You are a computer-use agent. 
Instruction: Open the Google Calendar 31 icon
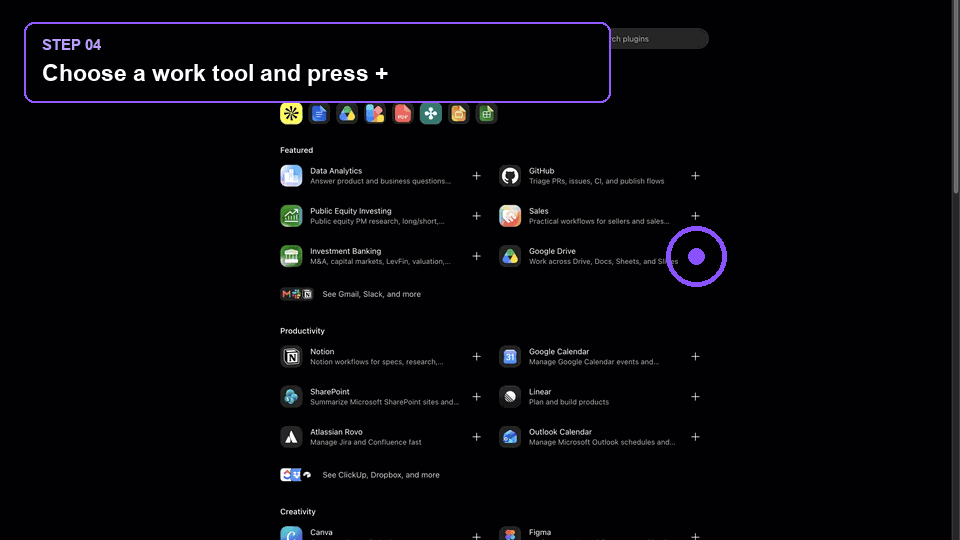tap(510, 356)
